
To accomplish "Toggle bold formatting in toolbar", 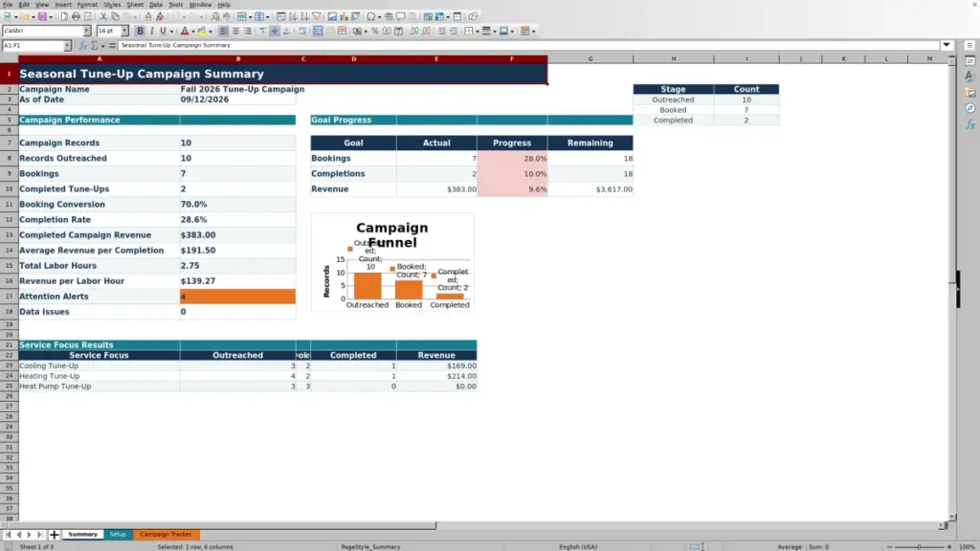I will 140,31.
